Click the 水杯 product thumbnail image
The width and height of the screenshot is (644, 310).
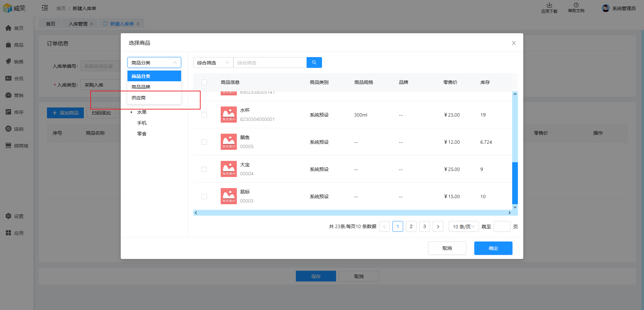coord(229,115)
